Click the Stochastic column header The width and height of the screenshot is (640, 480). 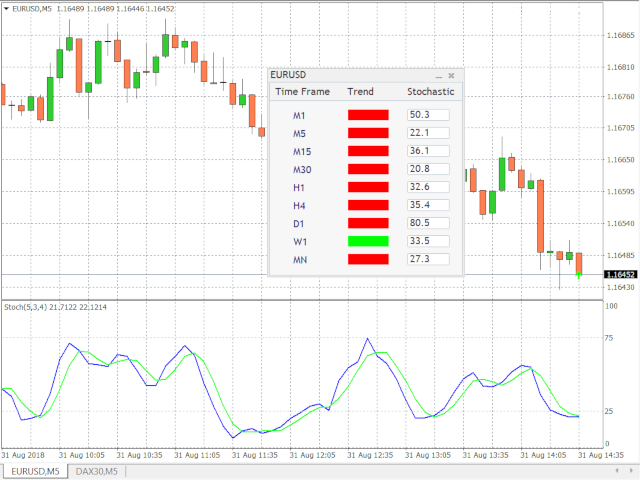click(x=431, y=91)
